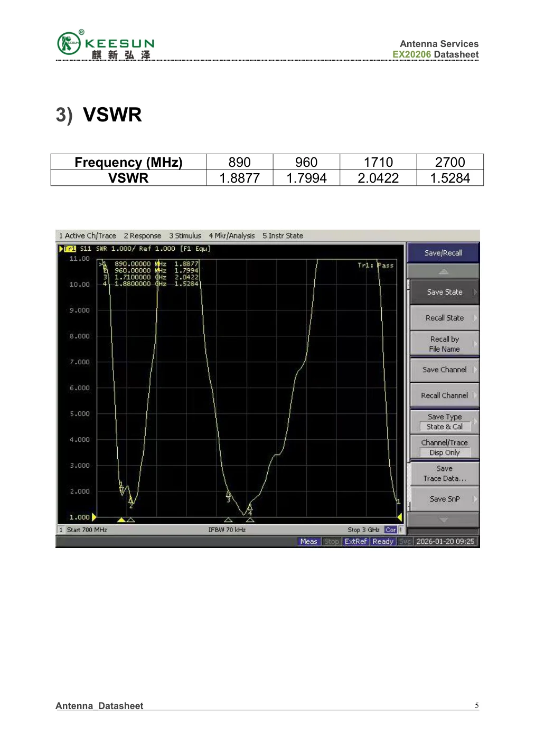The image size is (535, 756).
Task: Click the solid yellow active marker triangle on axis
Action: click(121, 520)
